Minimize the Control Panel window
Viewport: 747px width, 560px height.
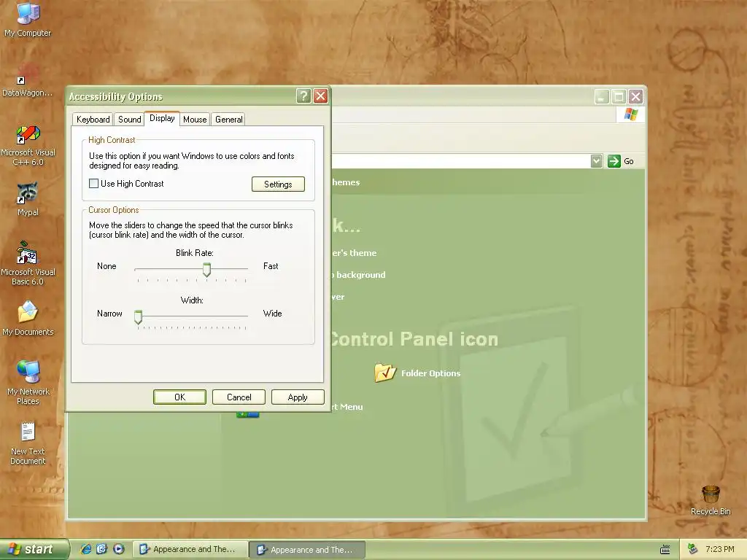pos(602,97)
